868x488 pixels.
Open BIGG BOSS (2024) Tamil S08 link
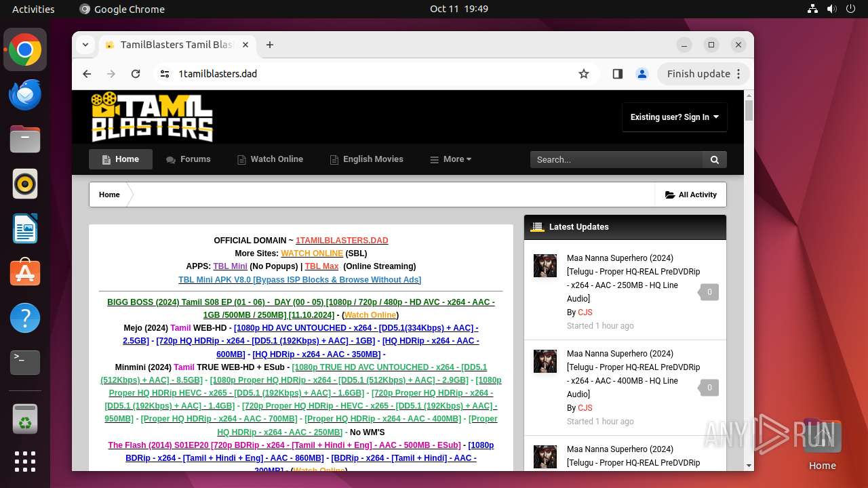[301, 308]
